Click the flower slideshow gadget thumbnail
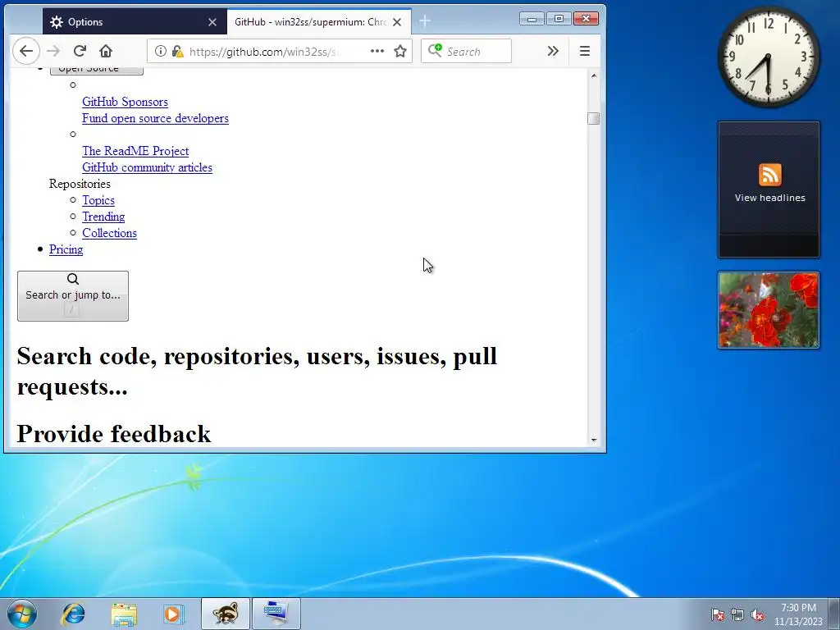 (768, 310)
